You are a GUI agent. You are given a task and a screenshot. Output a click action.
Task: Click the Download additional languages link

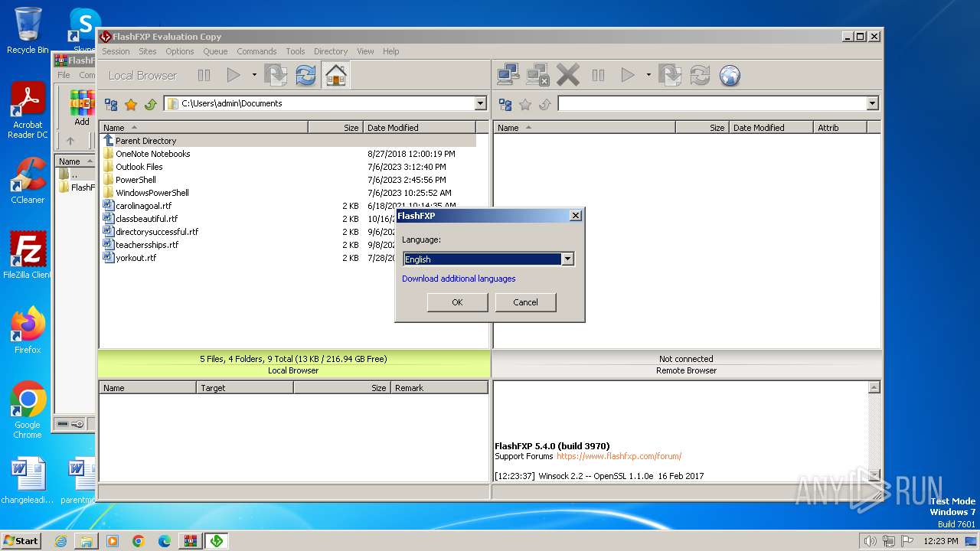pos(459,279)
